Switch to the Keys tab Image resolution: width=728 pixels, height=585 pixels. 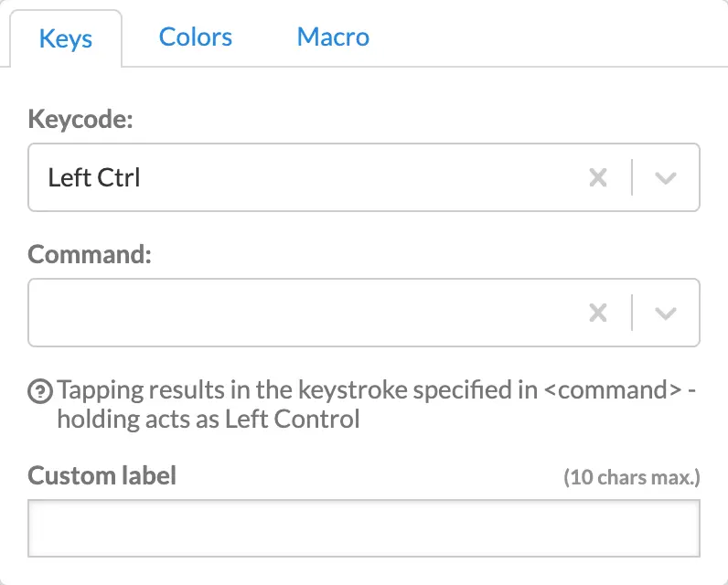[66, 39]
